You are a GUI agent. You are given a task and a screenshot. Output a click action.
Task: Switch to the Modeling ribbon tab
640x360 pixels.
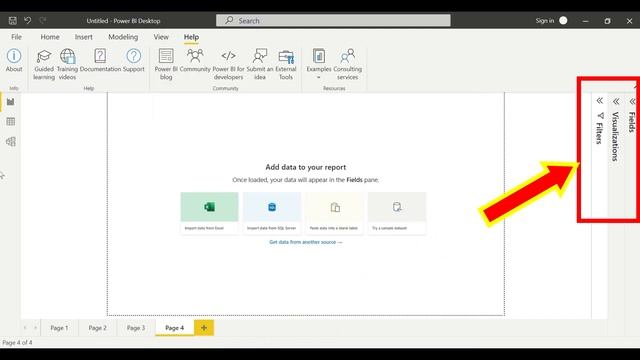point(123,37)
